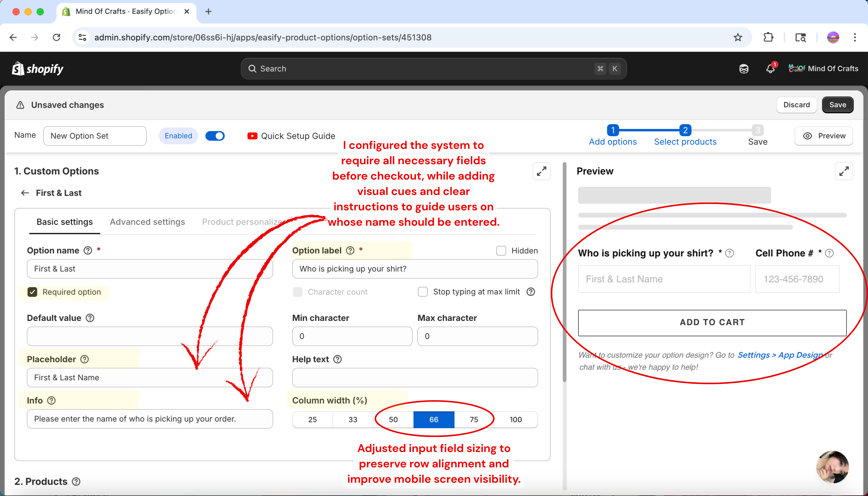
Task: Click the help icon beside Placeholder
Action: tap(84, 359)
